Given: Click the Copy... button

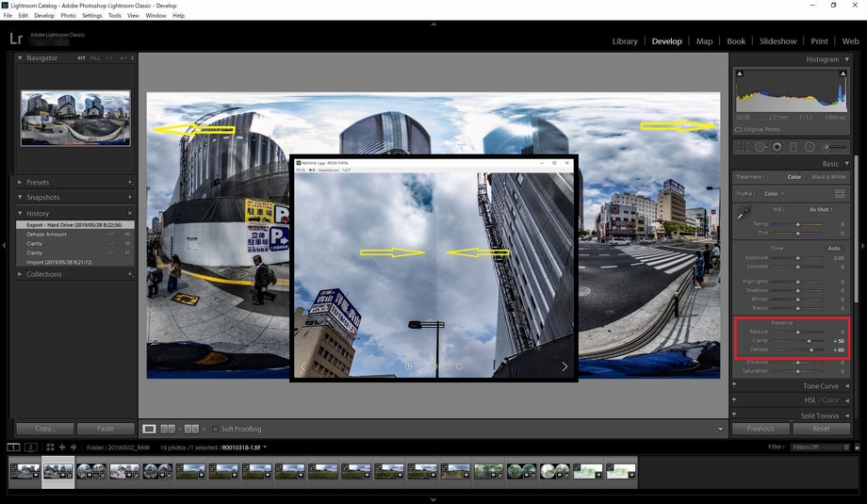Looking at the screenshot, I should (x=45, y=429).
